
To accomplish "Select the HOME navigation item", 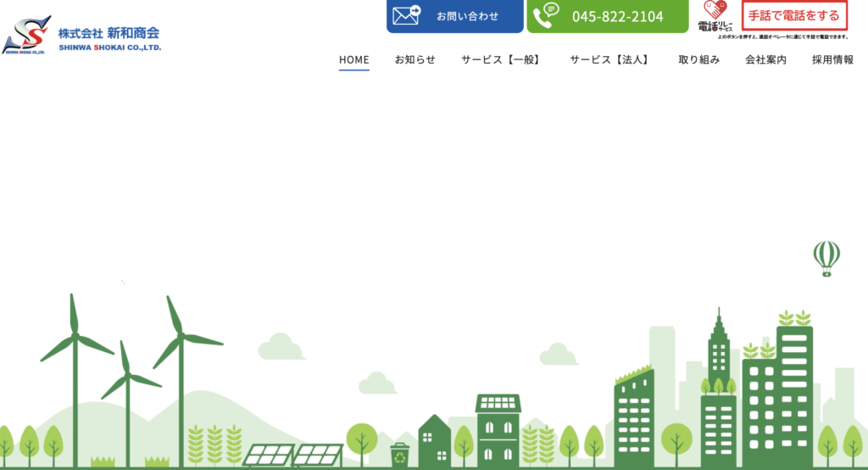I will point(354,59).
